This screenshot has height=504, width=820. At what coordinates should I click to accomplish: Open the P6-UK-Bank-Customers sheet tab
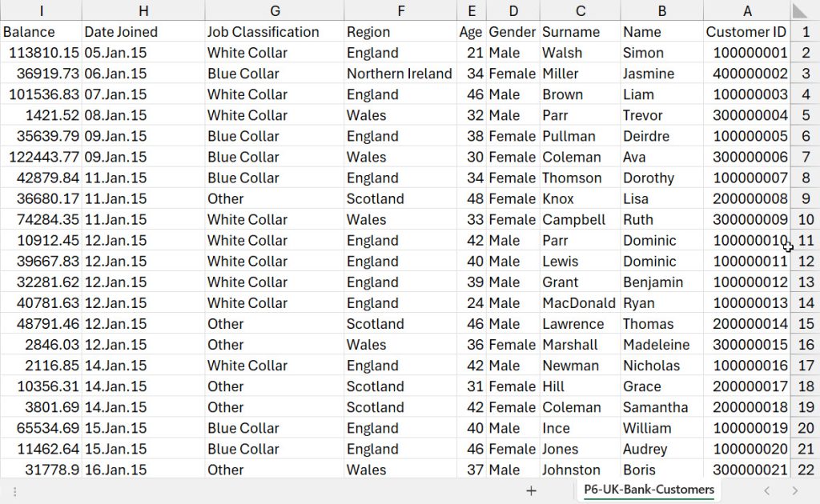point(649,490)
